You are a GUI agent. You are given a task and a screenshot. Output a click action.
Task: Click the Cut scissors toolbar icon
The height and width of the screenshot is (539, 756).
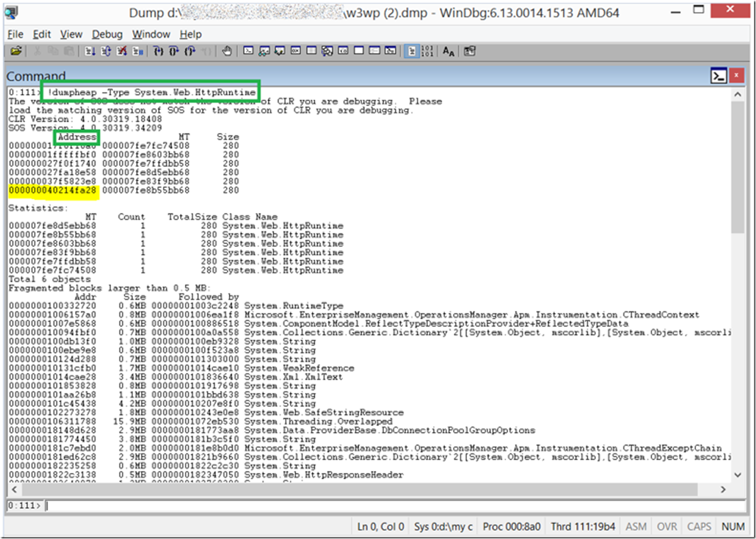[x=37, y=51]
